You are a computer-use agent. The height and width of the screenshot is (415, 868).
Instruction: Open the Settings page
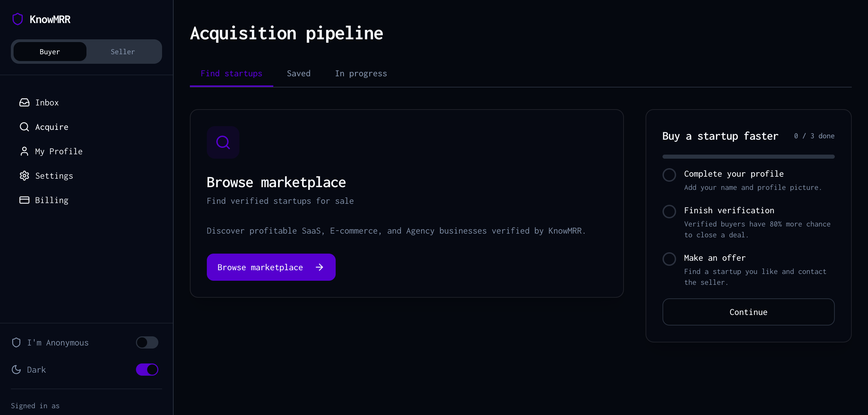point(86,176)
